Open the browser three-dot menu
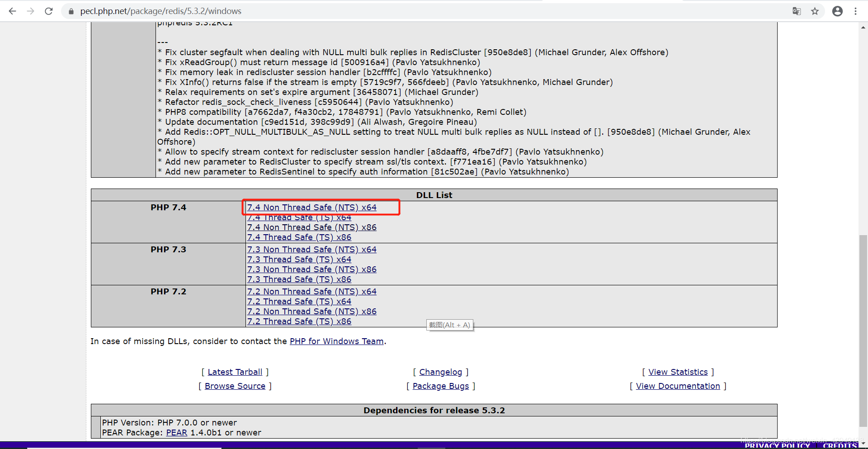The height and width of the screenshot is (449, 868). 855,11
